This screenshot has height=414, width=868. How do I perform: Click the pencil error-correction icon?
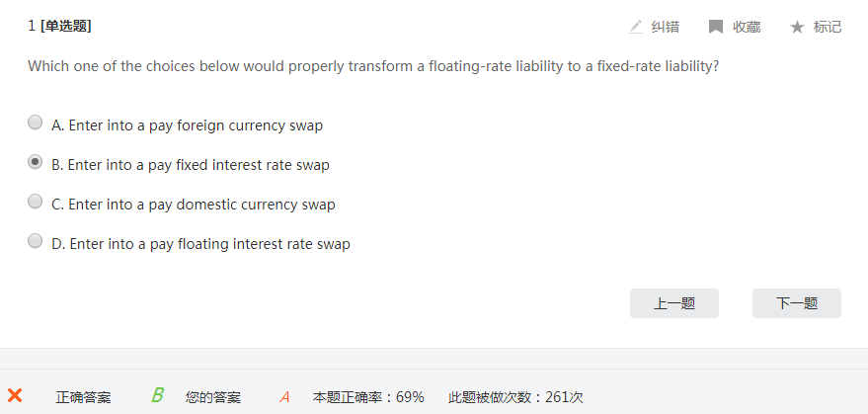[x=636, y=27]
